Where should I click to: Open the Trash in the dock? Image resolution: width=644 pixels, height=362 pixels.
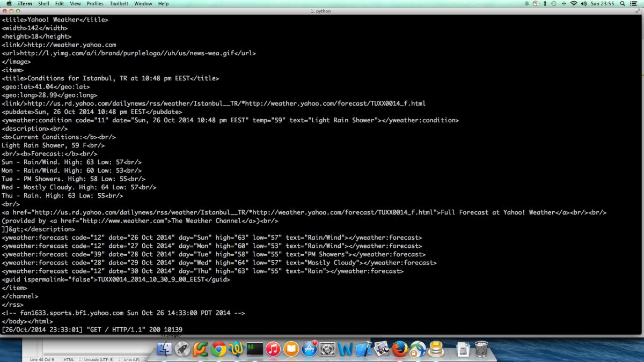pyautogui.click(x=481, y=349)
